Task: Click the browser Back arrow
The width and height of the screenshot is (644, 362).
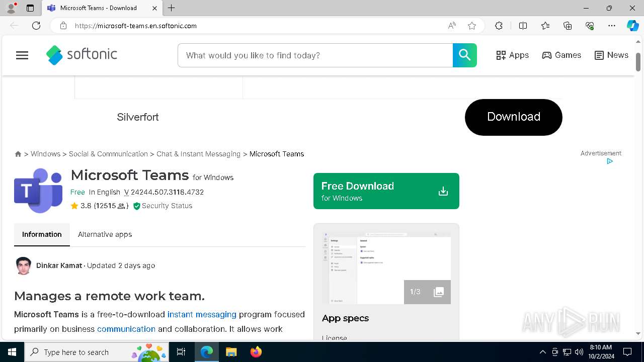Action: pyautogui.click(x=14, y=26)
